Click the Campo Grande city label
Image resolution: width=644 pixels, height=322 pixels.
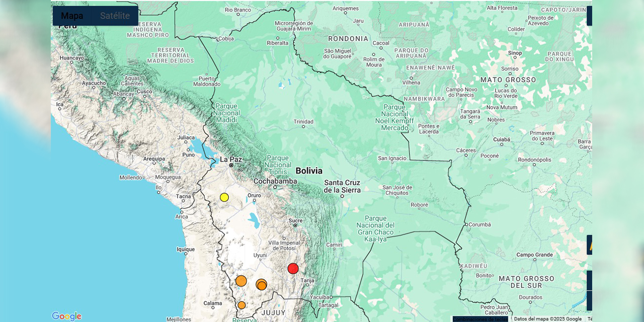click(534, 255)
